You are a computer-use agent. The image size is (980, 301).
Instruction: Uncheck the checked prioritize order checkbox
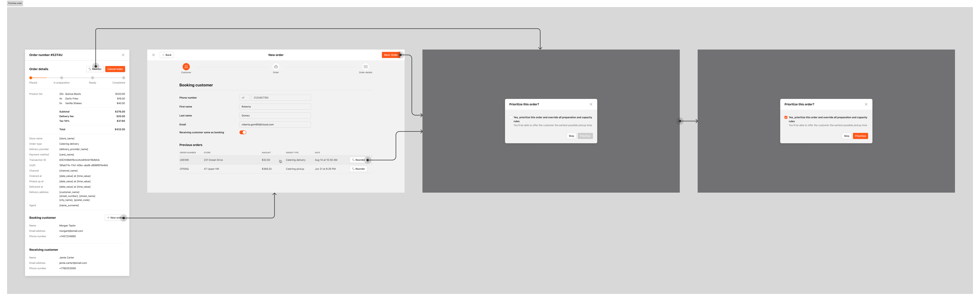(x=786, y=117)
